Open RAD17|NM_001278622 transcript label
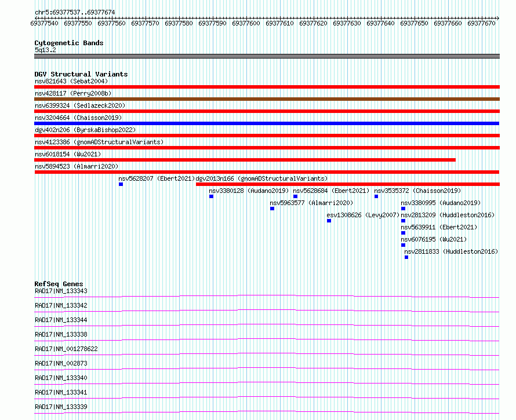This screenshot has height=420, width=516. click(67, 349)
